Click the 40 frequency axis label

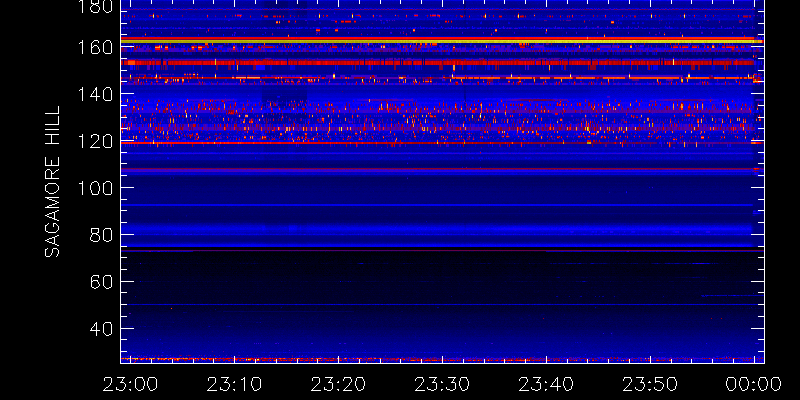(100, 329)
